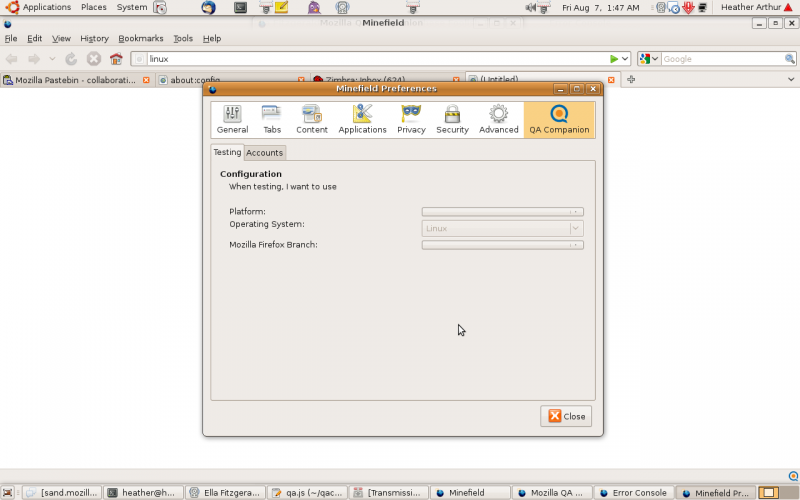This screenshot has height=500, width=800.
Task: Open the Edit menu
Action: tap(34, 38)
